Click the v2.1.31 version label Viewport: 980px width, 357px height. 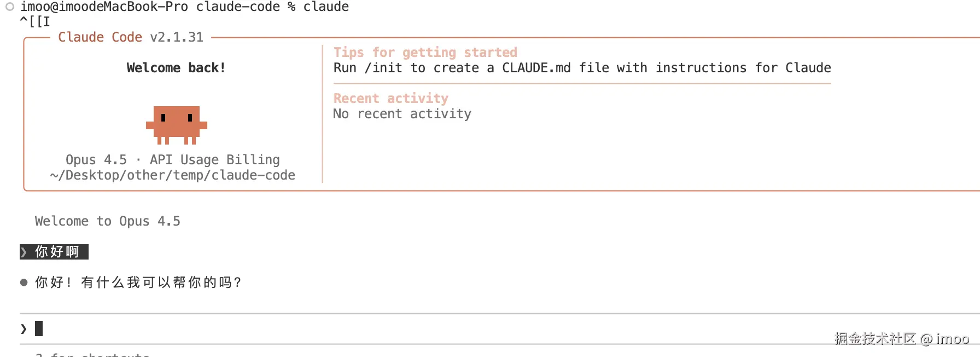pyautogui.click(x=177, y=37)
